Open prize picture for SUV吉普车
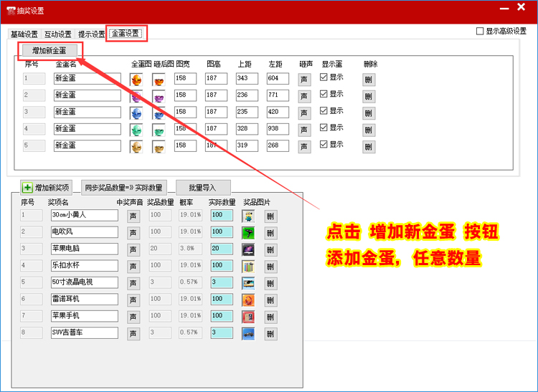The width and height of the screenshot is (538, 392). coord(248,334)
